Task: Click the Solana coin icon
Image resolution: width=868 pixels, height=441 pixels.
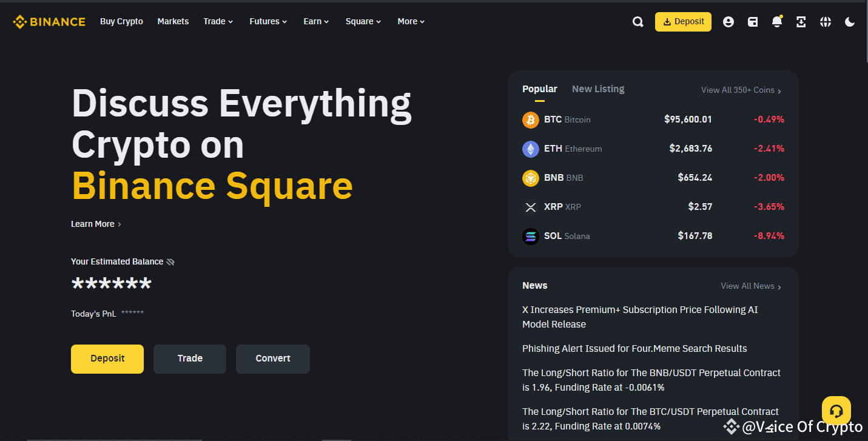Action: pyautogui.click(x=531, y=236)
